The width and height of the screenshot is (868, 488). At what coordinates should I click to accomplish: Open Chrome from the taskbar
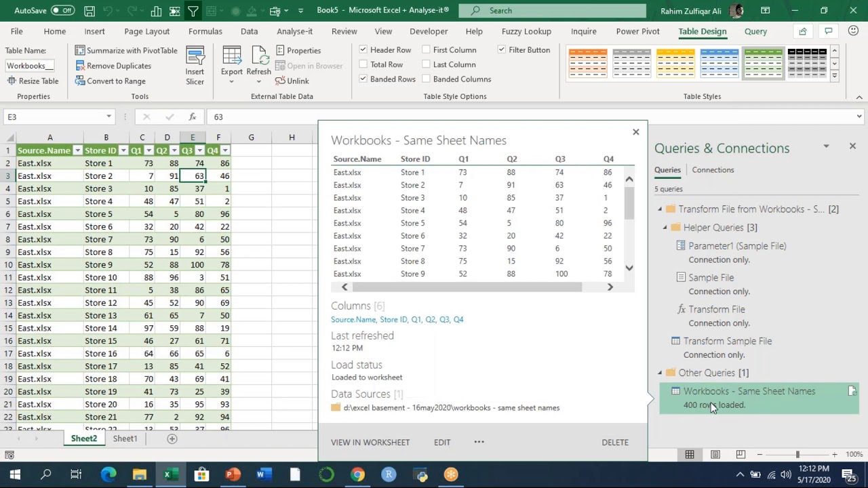(357, 474)
